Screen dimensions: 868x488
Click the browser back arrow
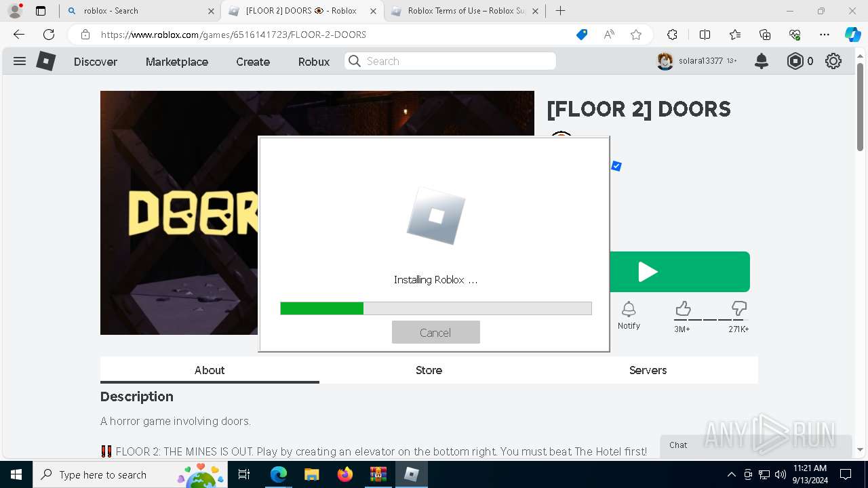[x=19, y=35]
